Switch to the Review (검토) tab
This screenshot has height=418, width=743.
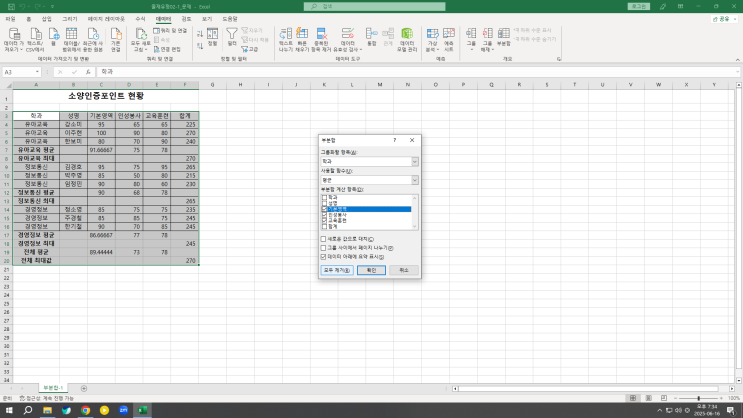coord(186,19)
